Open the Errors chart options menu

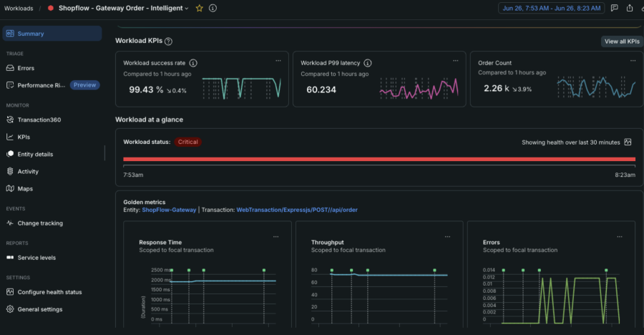click(x=620, y=237)
